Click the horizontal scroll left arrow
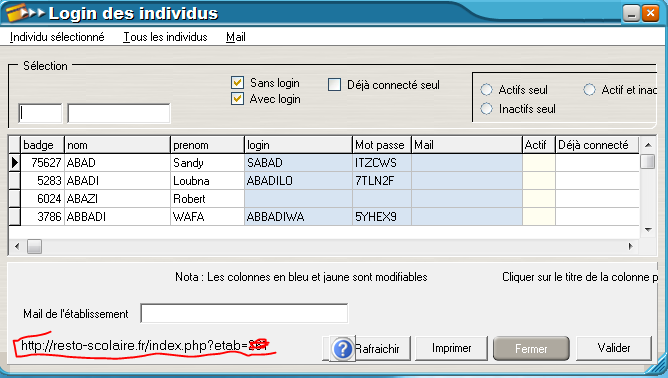668x378 pixels. tap(17, 246)
